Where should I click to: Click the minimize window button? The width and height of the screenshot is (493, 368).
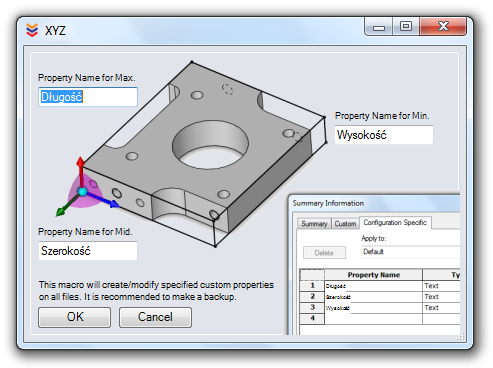379,27
